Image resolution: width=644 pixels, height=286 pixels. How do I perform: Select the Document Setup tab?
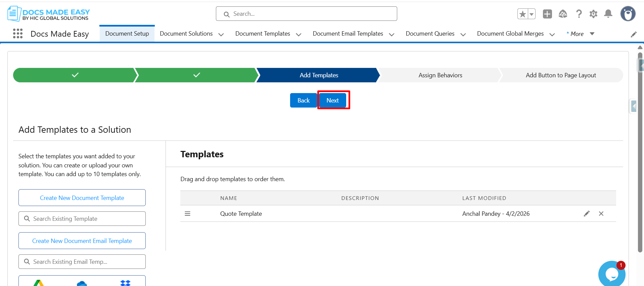click(x=127, y=34)
